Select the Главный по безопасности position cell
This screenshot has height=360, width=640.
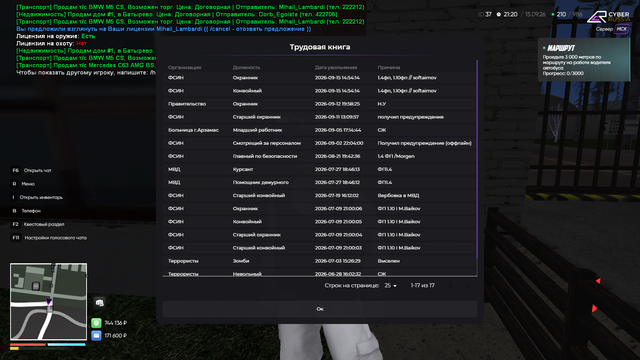pos(265,156)
